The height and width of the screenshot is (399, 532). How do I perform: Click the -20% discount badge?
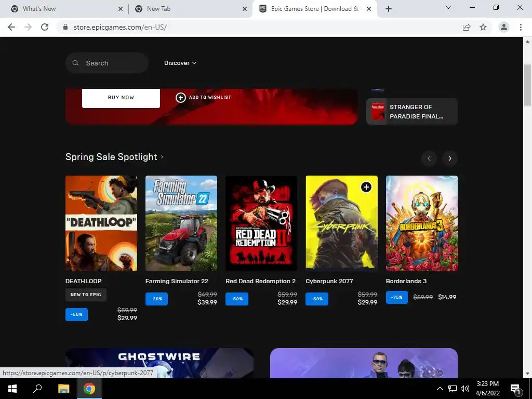click(x=156, y=299)
